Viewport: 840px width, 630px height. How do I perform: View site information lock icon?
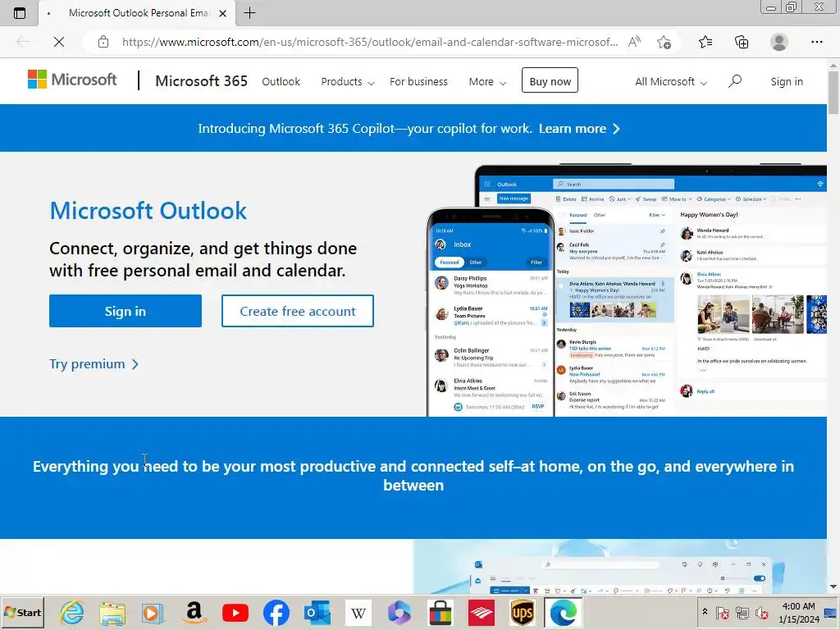[x=103, y=42]
